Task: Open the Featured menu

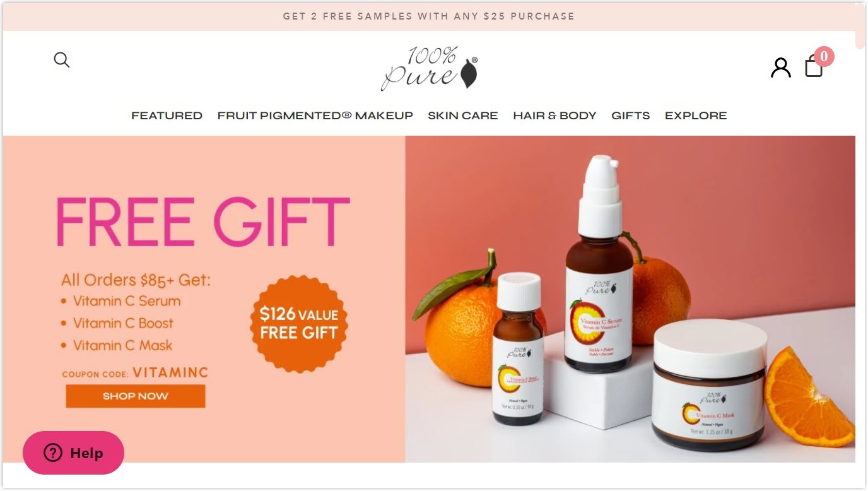Action: point(167,115)
